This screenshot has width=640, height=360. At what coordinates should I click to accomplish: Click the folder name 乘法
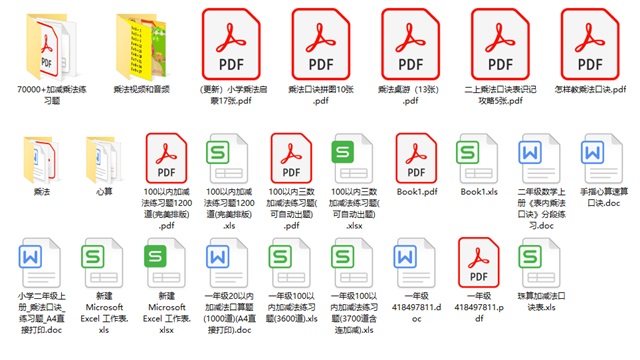pos(41,191)
